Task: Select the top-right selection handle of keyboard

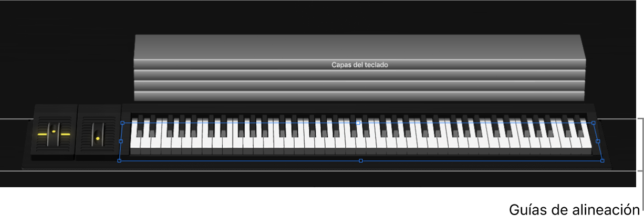Action: click(x=594, y=123)
